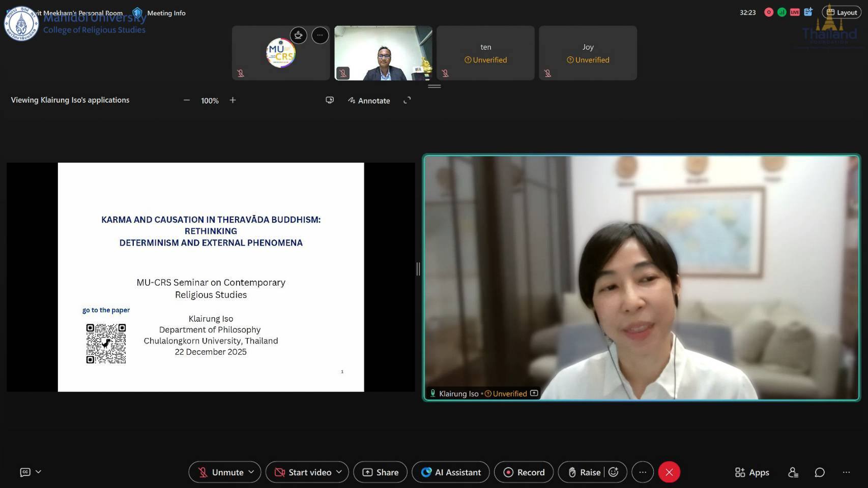868x488 pixels.
Task: Click the leave meeting red X button
Action: (x=669, y=472)
